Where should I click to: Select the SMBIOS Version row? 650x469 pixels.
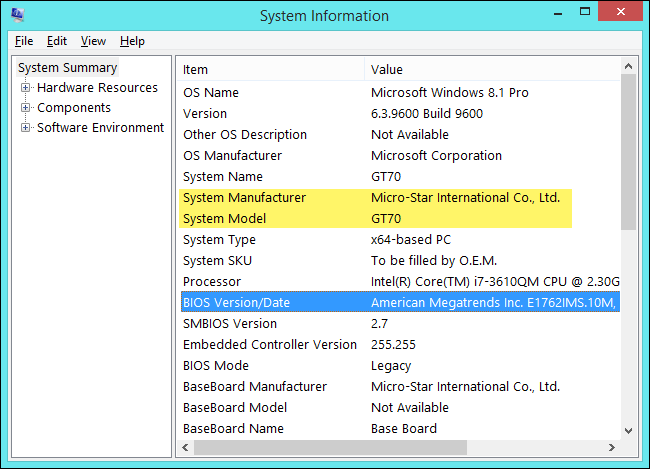400,323
